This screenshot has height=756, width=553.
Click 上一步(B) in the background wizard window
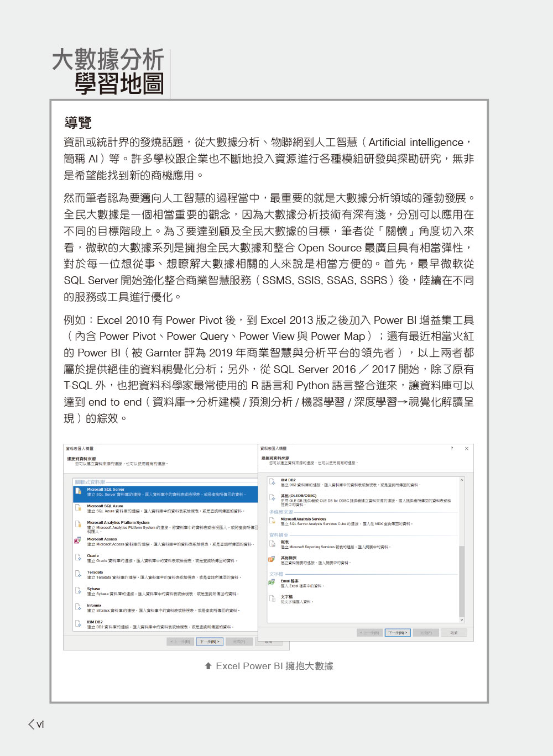(180, 642)
